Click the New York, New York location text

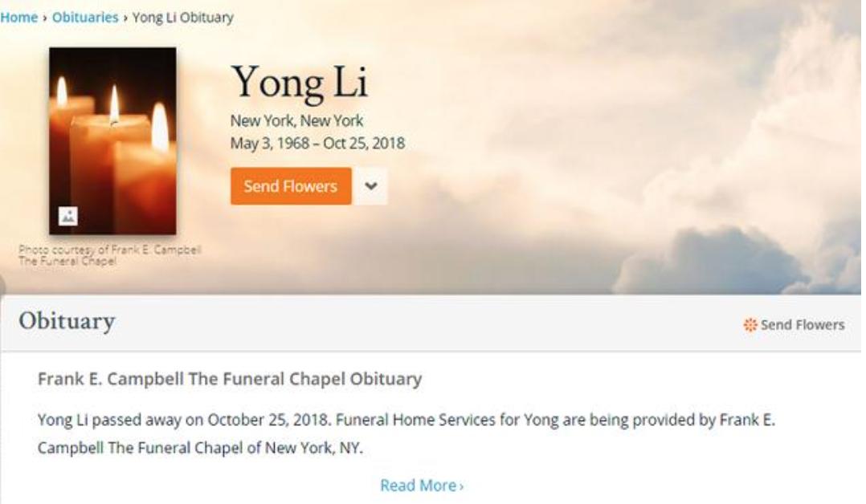296,121
